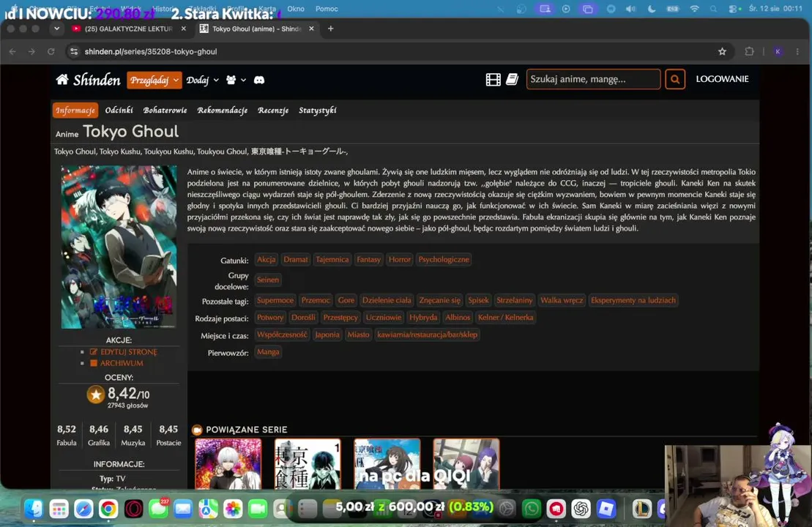
Task: Click the Manga source tag
Action: point(268,351)
